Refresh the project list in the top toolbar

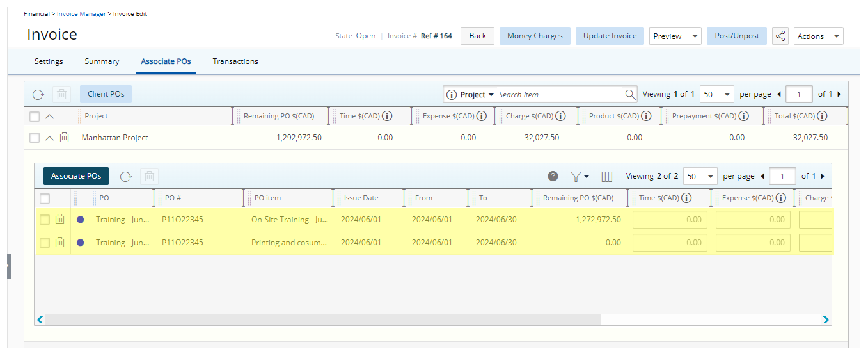[38, 94]
